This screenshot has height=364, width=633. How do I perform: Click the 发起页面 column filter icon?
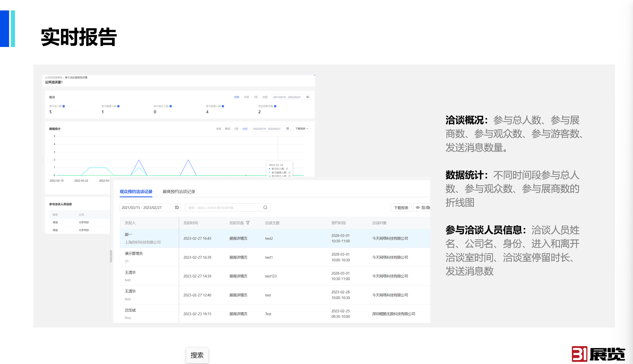tap(248, 223)
